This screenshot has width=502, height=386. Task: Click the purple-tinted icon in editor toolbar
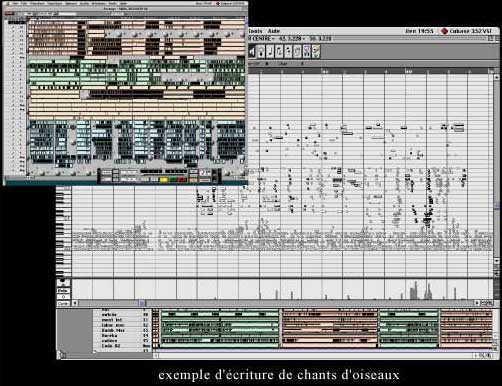pos(306,52)
